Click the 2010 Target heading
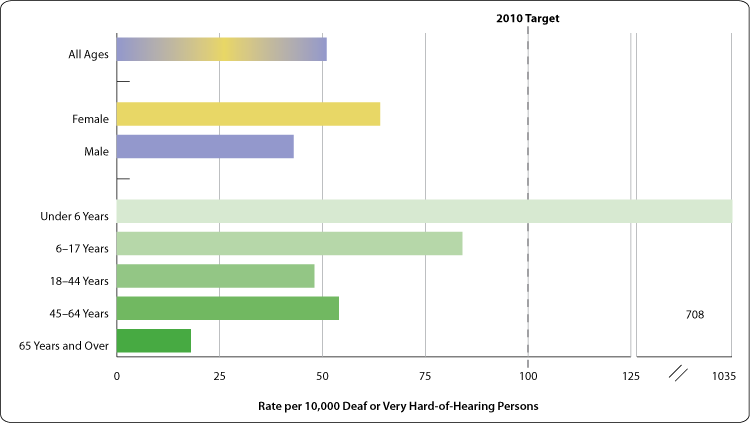Viewport: 750px width, 423px height. [529, 17]
